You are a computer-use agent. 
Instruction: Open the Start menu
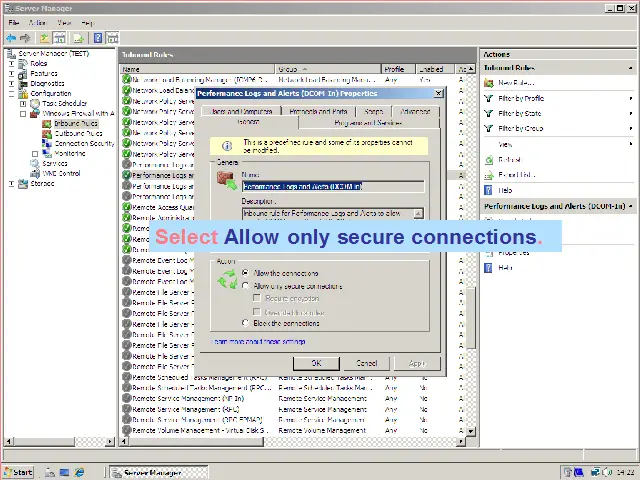click(x=19, y=473)
